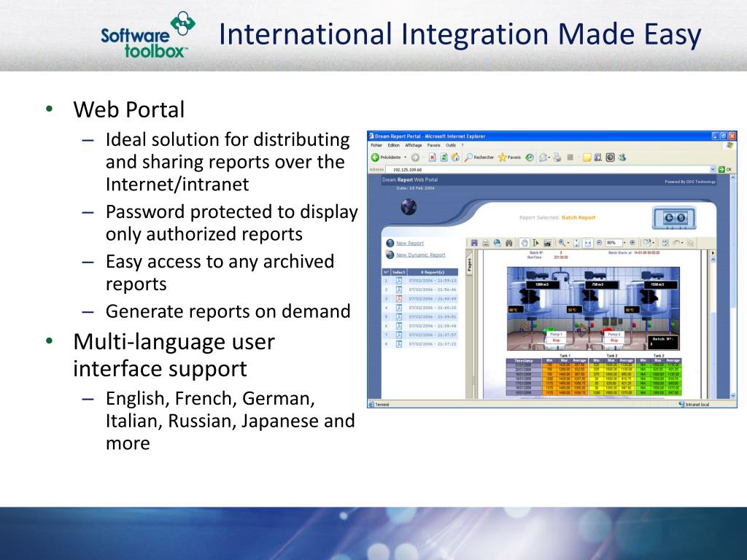Image resolution: width=747 pixels, height=560 pixels.
Task: Open the Favoris menu in menu bar
Action: pyautogui.click(x=433, y=145)
